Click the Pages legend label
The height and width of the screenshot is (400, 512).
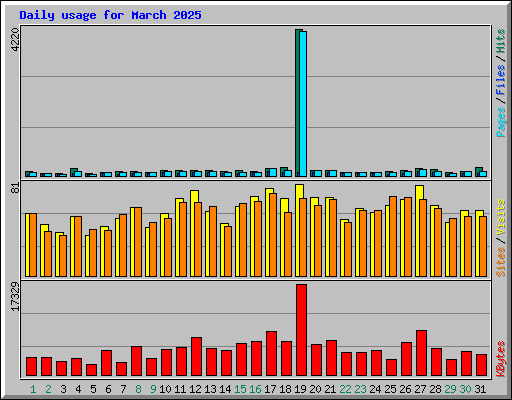[501, 122]
